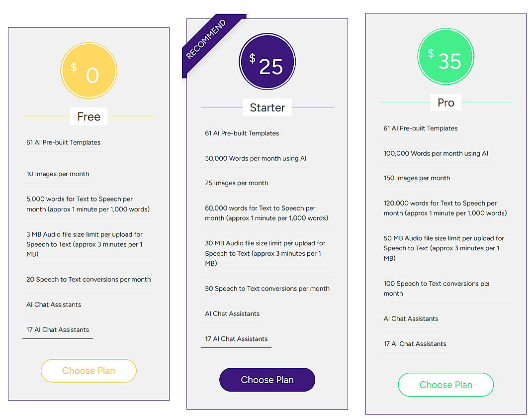Click '17 AI Chat Assistants' in Free plan
The height and width of the screenshot is (418, 532).
(58, 329)
